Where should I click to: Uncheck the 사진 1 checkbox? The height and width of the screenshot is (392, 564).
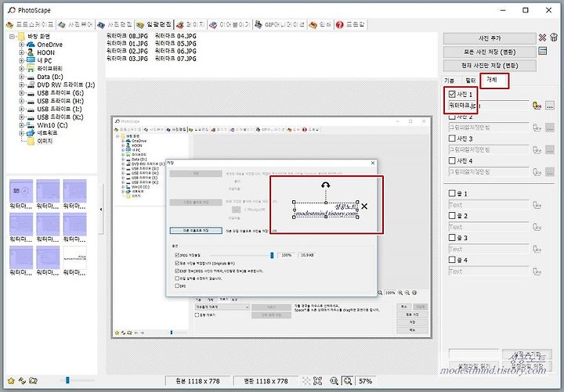(x=452, y=94)
